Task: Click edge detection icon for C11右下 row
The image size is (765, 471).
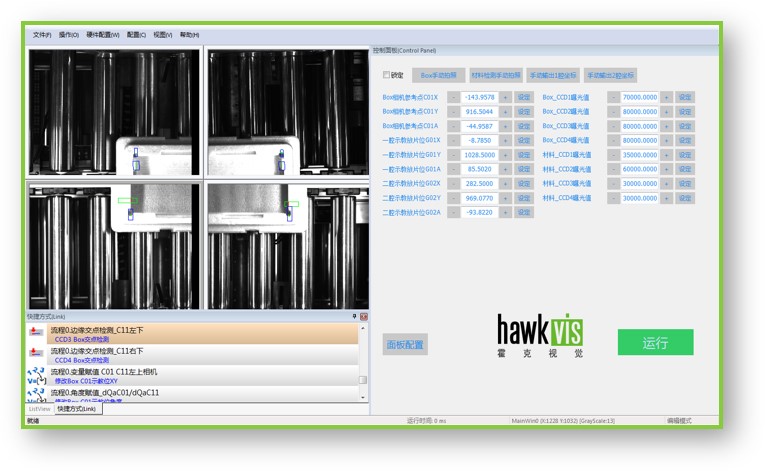Action: tap(36, 353)
